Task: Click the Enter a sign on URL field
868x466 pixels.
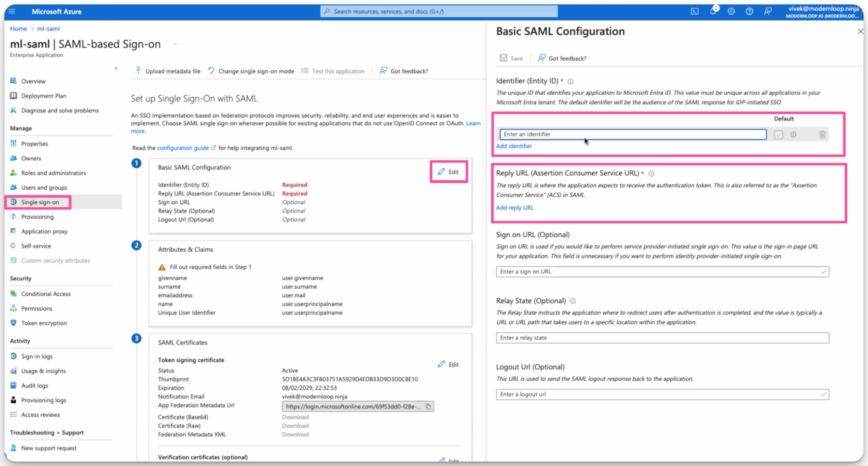Action: [x=663, y=272]
